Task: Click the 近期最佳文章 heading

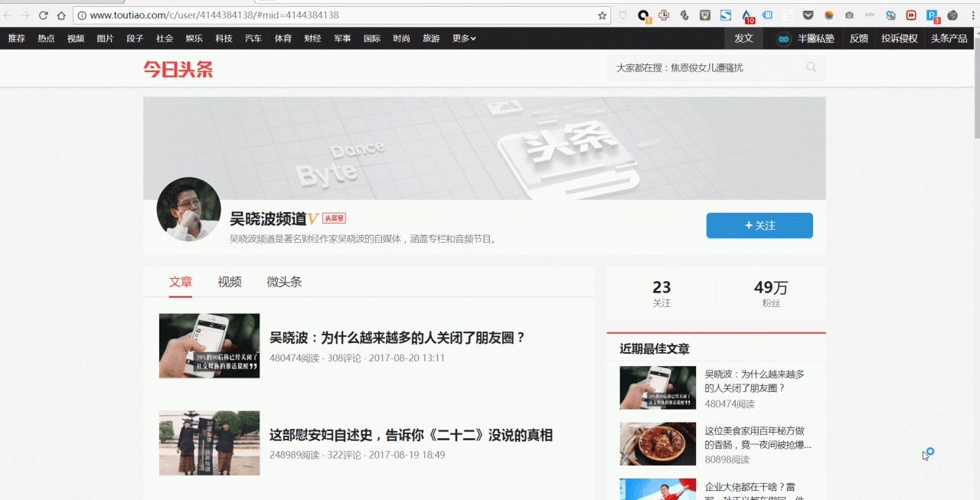Action: [x=655, y=349]
